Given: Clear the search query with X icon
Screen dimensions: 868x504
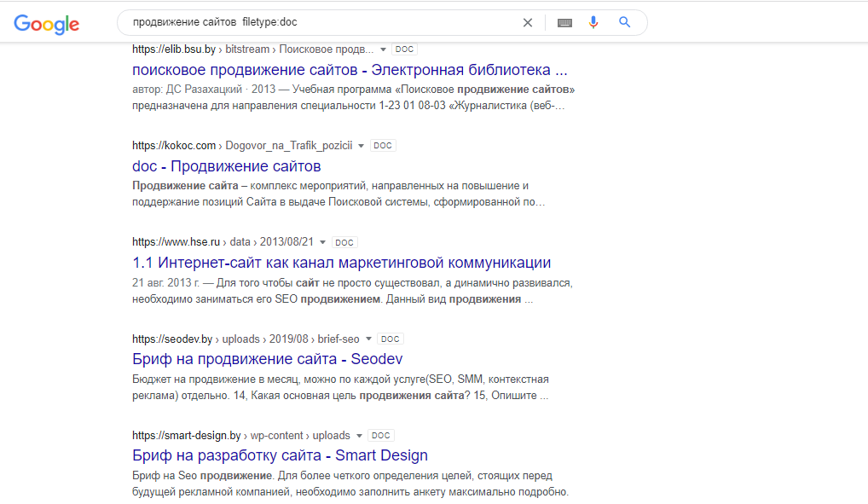Looking at the screenshot, I should [528, 23].
